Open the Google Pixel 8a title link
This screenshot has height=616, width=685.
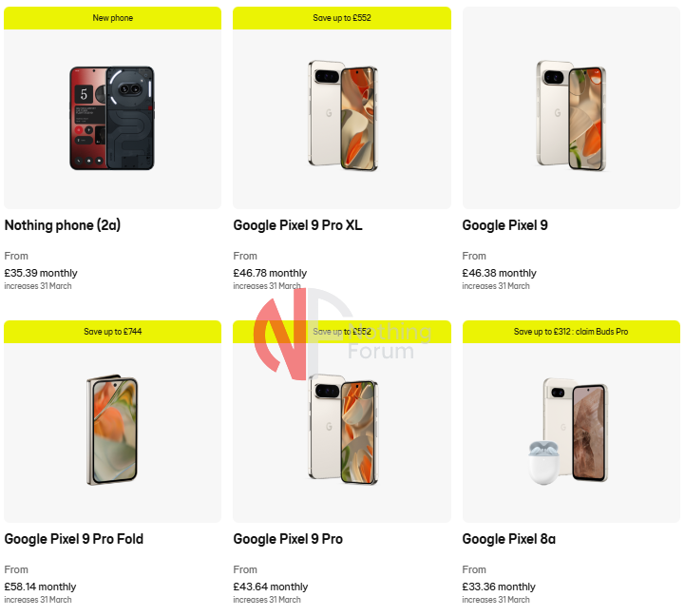tap(508, 539)
